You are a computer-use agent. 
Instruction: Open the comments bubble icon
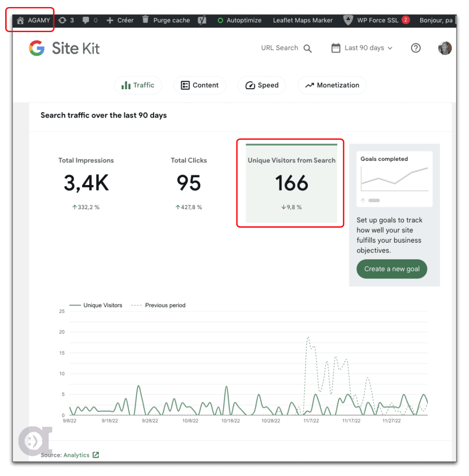(86, 20)
